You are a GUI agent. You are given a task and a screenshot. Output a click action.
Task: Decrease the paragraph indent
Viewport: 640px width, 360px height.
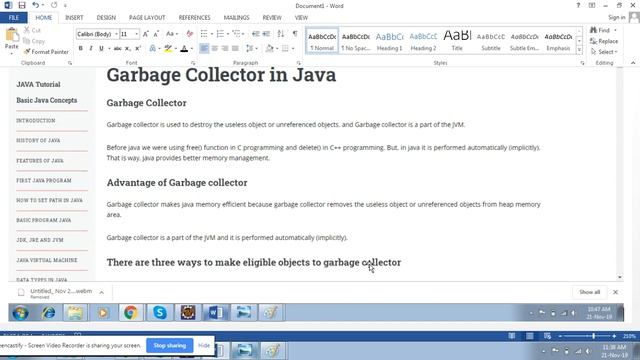point(256,34)
